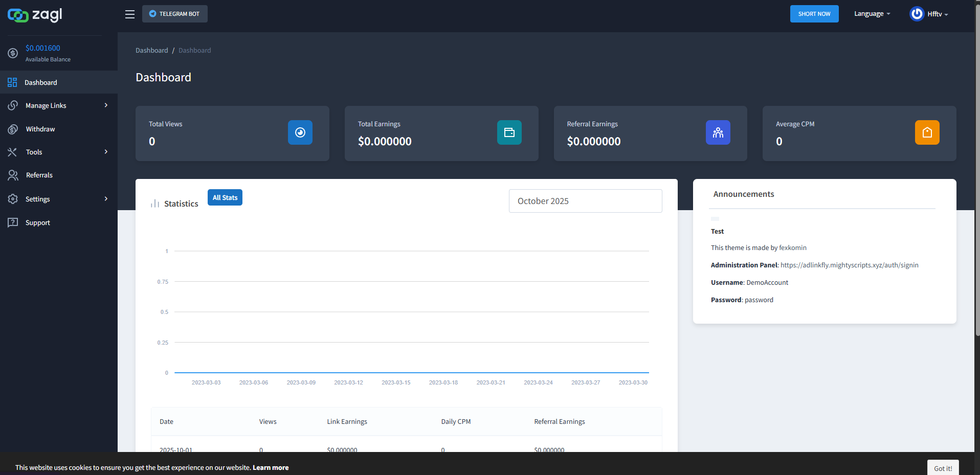Viewport: 980px width, 475px height.
Task: Open the October 2025 month selector
Action: tap(585, 201)
